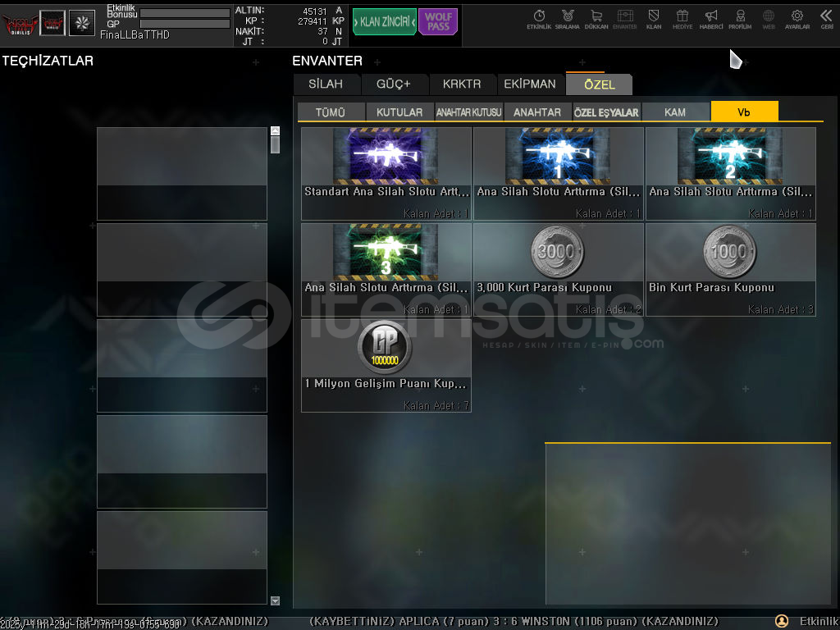Click 'Kalan Adet : 7' count text
This screenshot has height=630, width=840.
tap(436, 405)
